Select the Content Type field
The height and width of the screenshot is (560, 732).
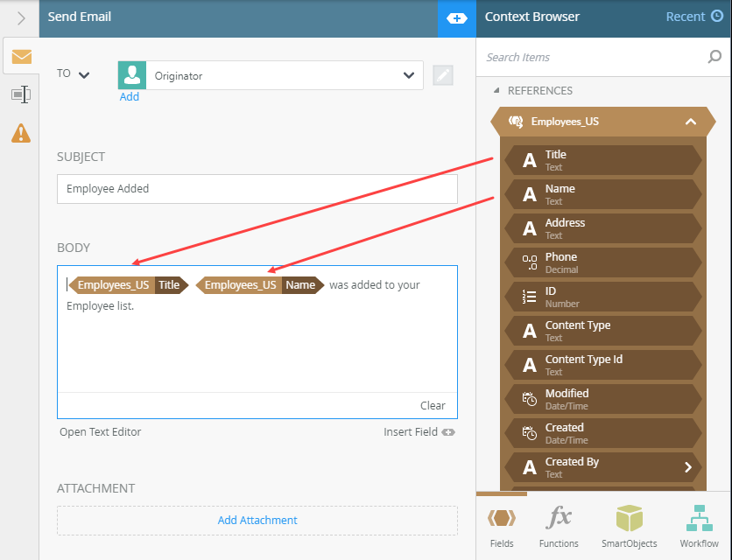point(603,331)
